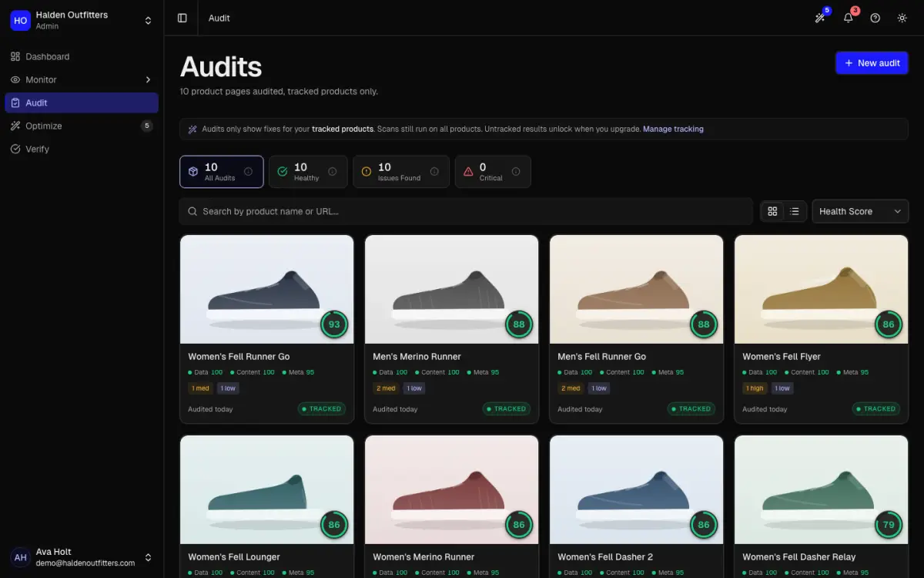Open Women's Fell Runner Go thumbnail

coord(267,289)
